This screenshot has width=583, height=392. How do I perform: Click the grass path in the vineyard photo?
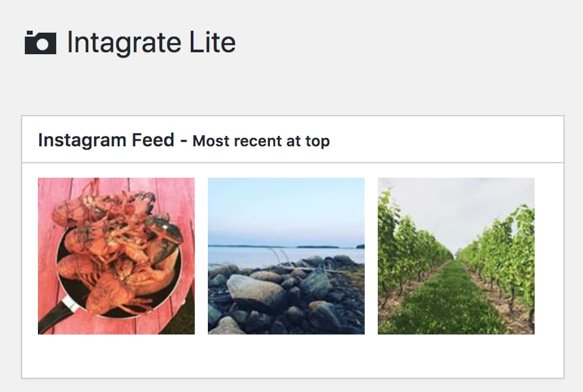[x=450, y=307]
